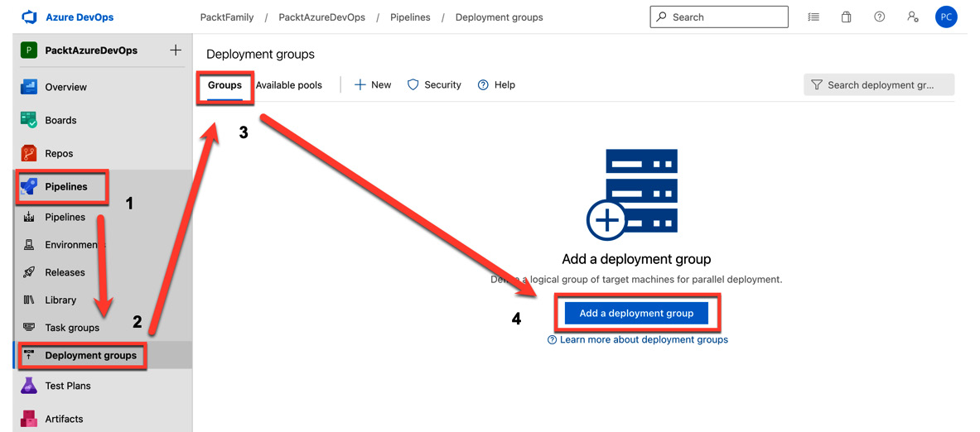Click the Test Plans flask icon
The width and height of the screenshot is (980, 432).
[29, 386]
